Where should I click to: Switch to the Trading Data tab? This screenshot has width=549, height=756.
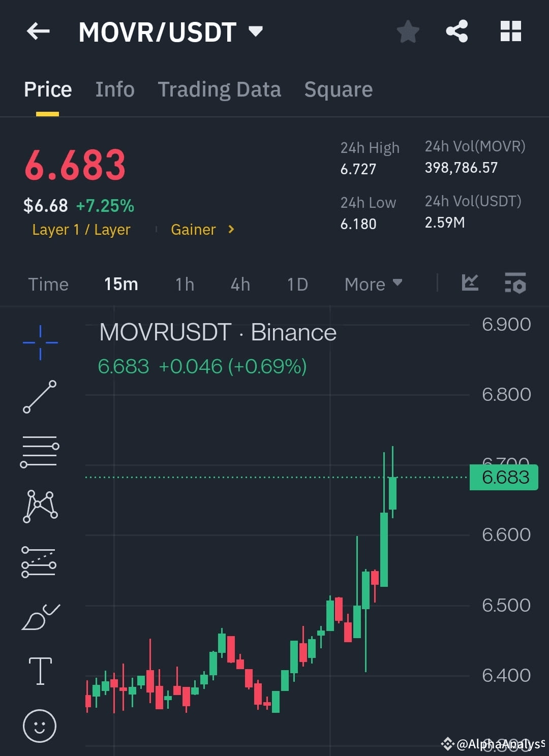pos(220,89)
